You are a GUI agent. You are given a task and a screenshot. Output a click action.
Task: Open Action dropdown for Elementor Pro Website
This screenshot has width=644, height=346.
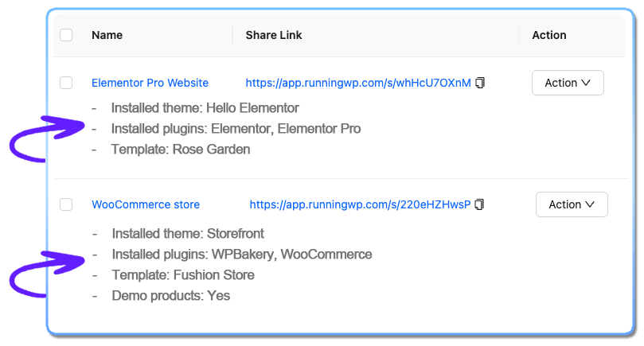(568, 83)
